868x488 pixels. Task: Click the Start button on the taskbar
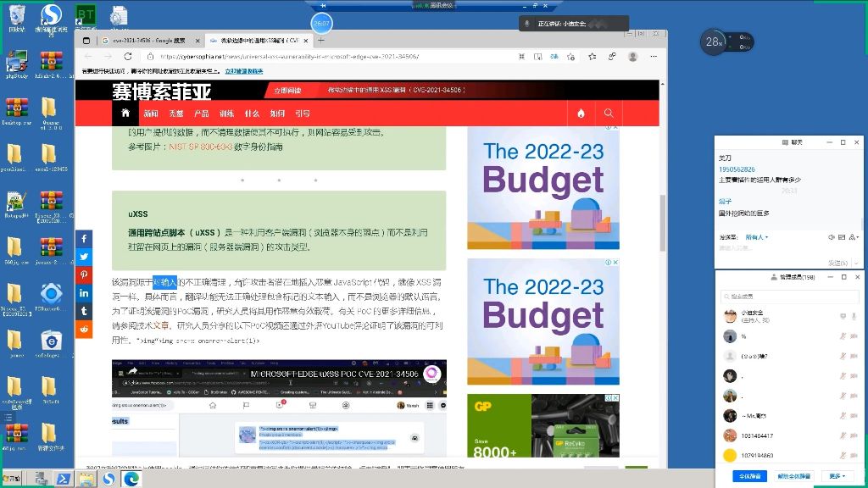[x=12, y=479]
